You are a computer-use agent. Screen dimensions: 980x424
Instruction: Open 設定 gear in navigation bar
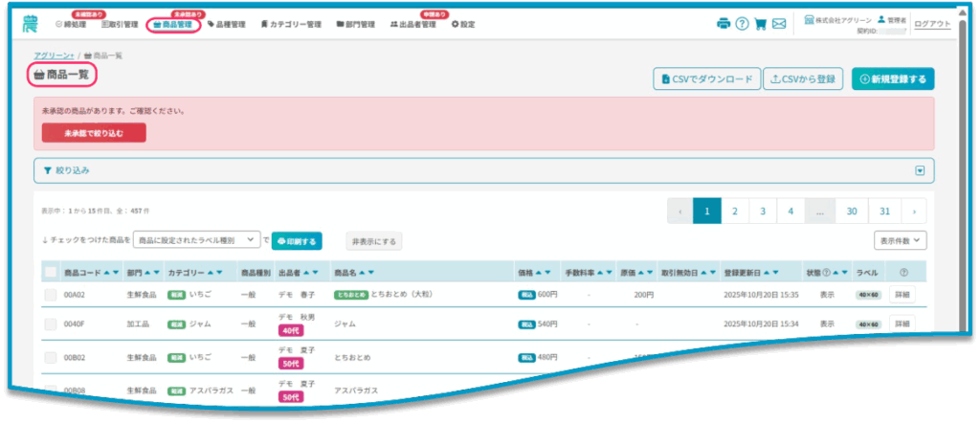462,24
